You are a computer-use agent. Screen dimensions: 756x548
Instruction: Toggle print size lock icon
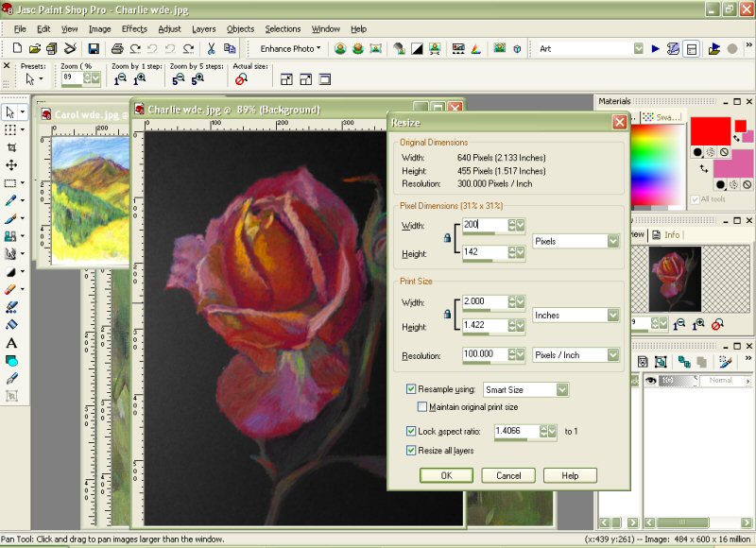click(447, 315)
